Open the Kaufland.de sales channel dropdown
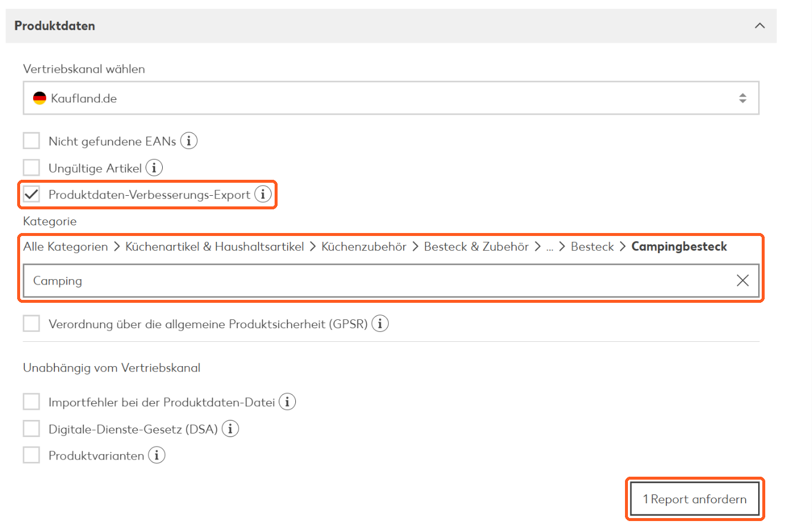This screenshot has width=812, height=524. 391,98
